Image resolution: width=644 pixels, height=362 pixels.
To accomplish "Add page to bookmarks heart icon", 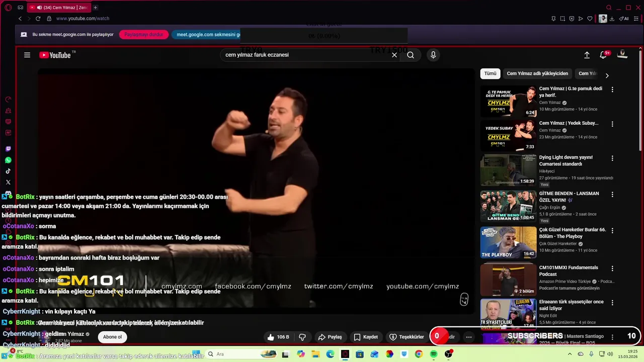I will coord(590,19).
